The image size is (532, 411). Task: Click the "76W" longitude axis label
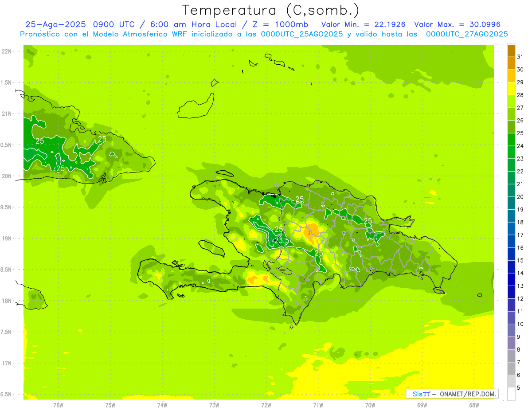[58, 405]
